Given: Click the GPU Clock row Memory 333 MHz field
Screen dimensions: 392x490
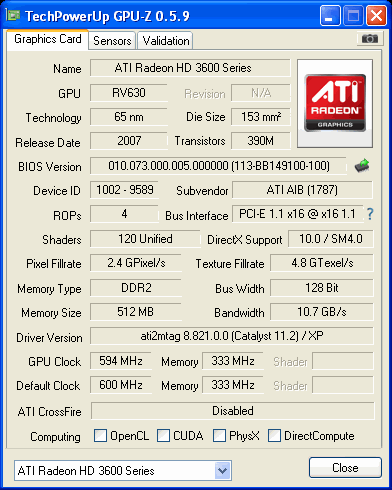Looking at the screenshot, I should point(233,361).
